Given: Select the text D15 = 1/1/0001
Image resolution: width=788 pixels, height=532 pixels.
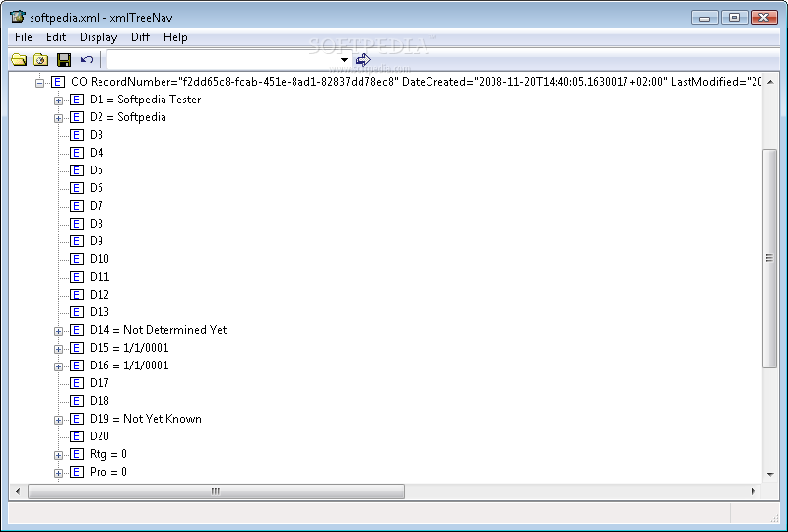Looking at the screenshot, I should [x=129, y=348].
